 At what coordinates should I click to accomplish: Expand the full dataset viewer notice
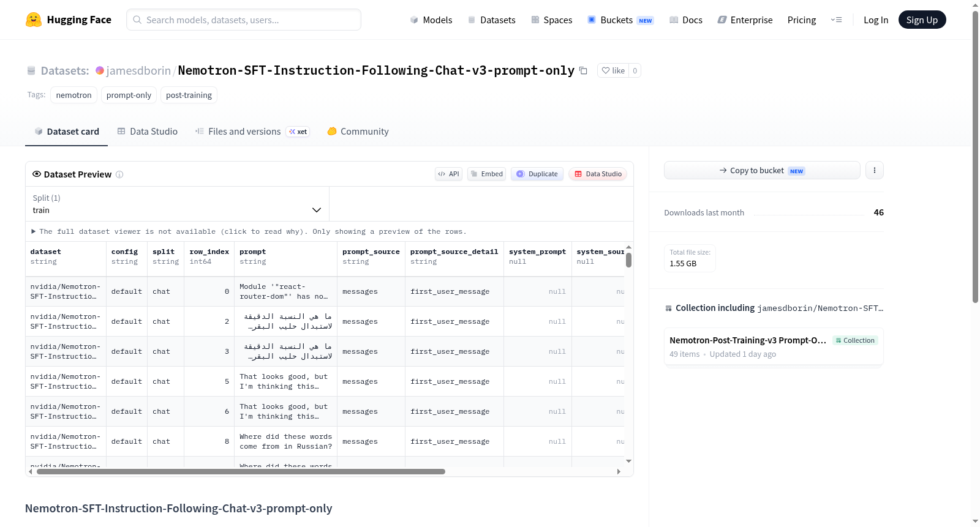[249, 232]
